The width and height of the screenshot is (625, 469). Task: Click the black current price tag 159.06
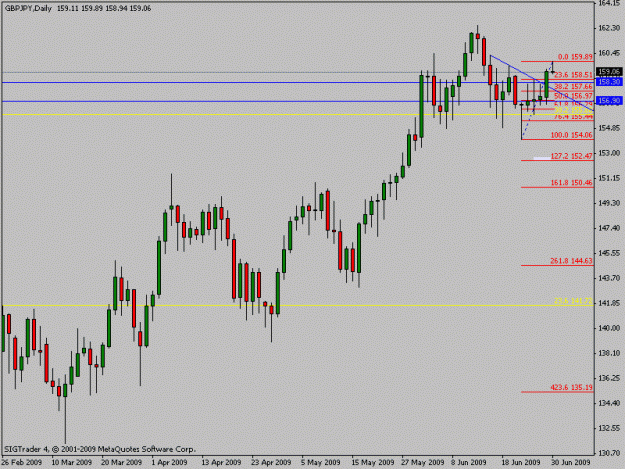coord(609,72)
